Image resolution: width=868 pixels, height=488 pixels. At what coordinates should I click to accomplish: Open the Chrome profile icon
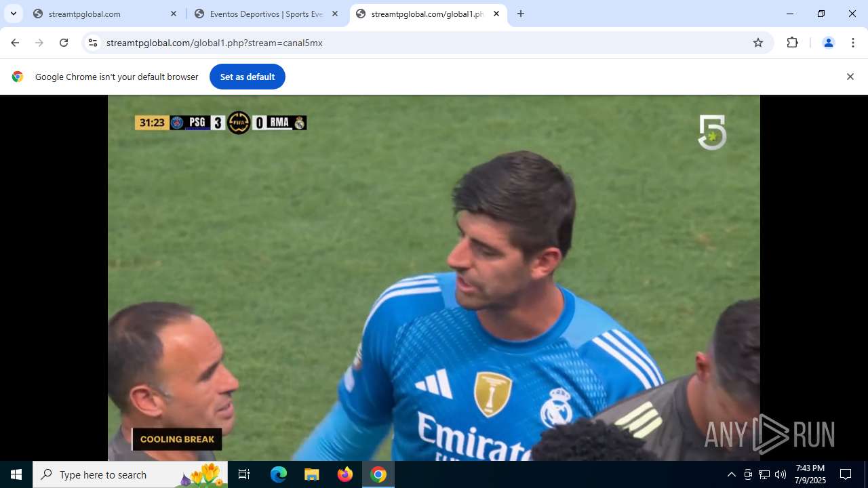pos(828,43)
